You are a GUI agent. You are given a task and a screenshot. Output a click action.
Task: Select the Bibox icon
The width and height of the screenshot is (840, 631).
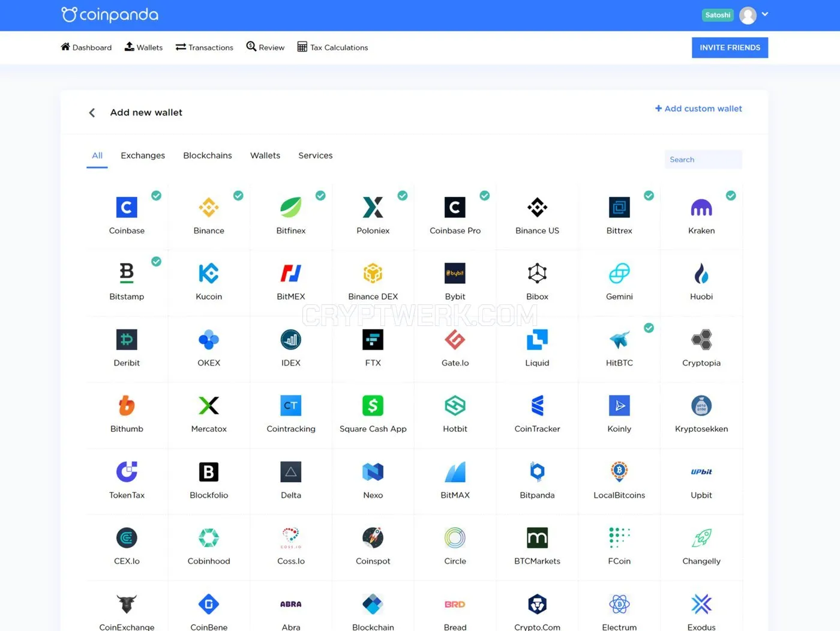(537, 273)
